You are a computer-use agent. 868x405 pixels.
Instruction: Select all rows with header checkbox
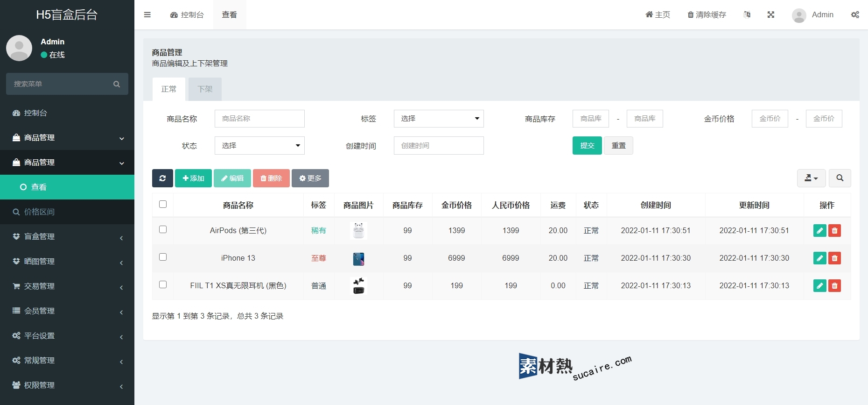tap(163, 204)
